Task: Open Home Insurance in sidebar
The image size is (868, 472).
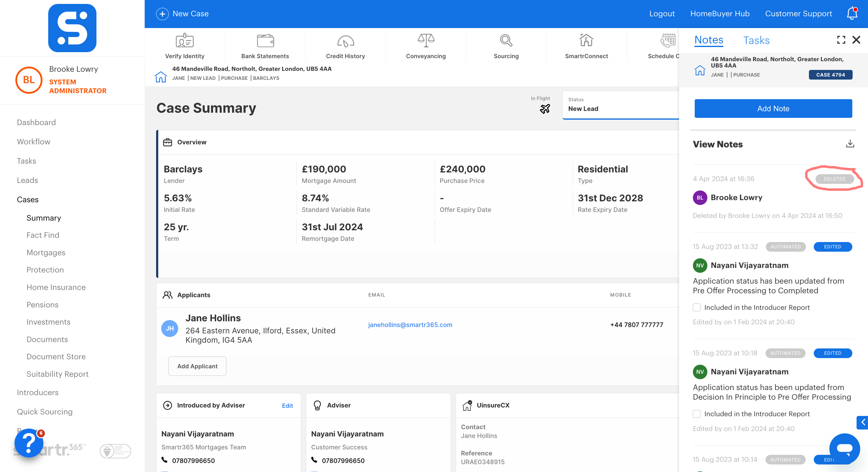Action: (56, 287)
